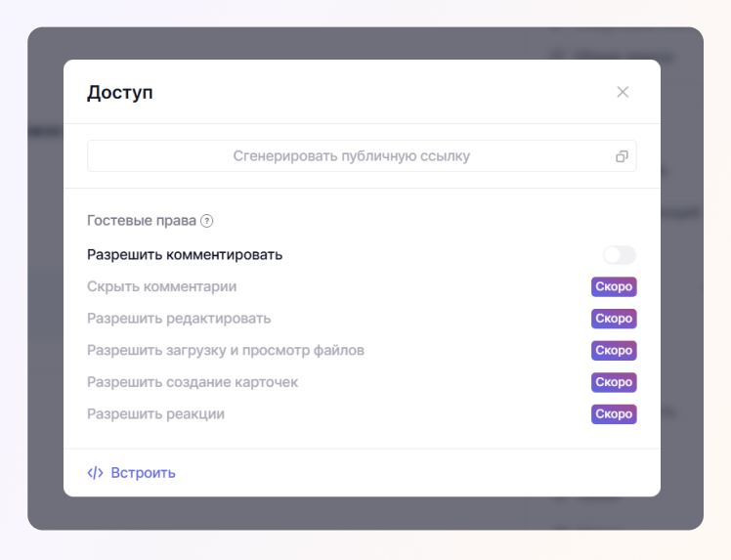731x560 pixels.
Task: Click the Разрешить комментировать text label
Action: (185, 255)
